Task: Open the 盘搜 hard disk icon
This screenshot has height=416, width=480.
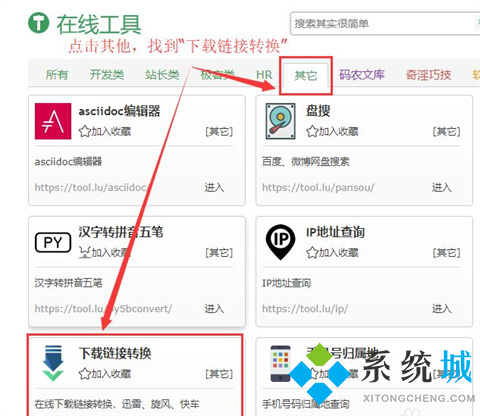Action: 280,121
